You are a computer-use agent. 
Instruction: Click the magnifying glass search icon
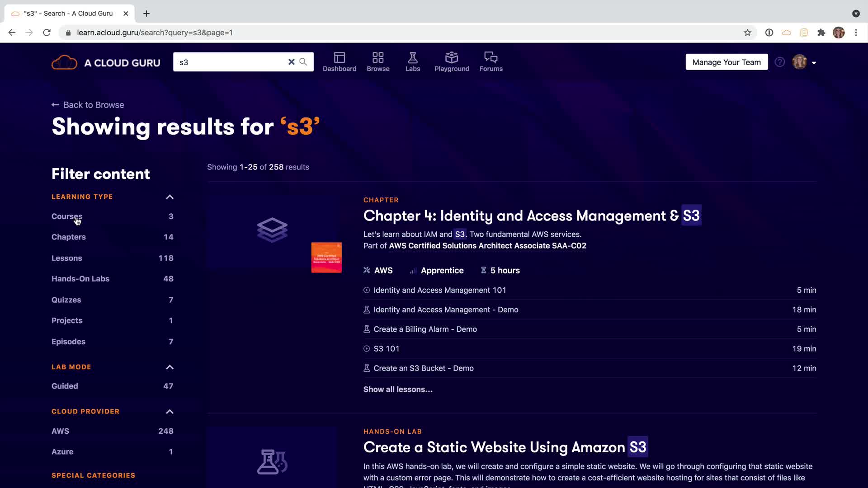point(303,62)
